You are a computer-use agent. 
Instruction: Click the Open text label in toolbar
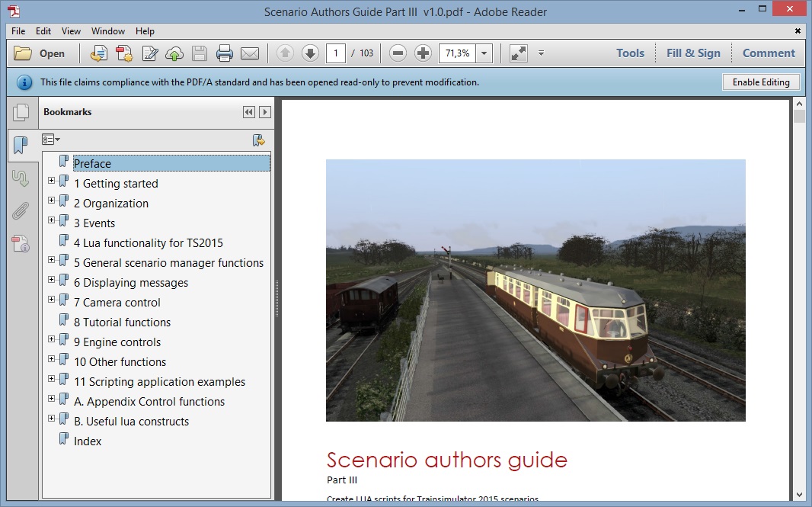pyautogui.click(x=52, y=53)
